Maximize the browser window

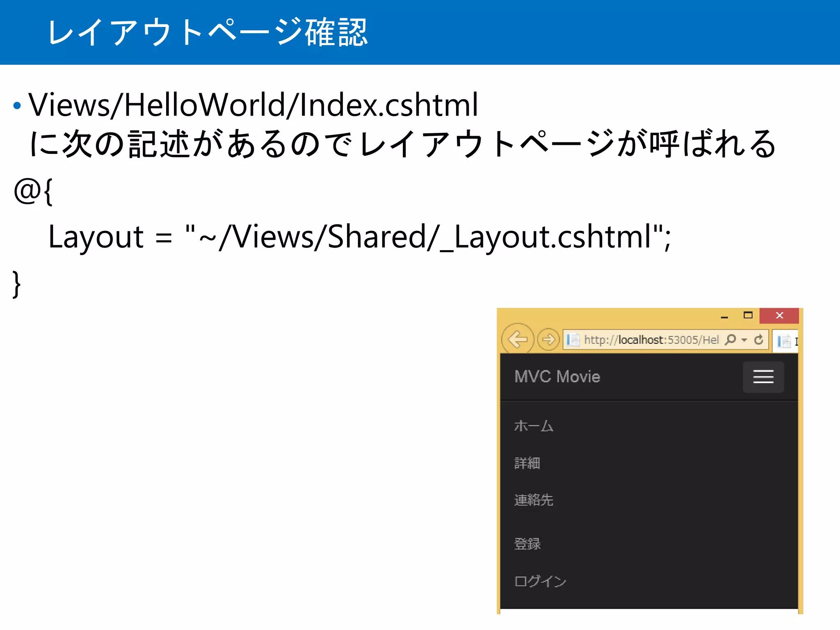(748, 315)
